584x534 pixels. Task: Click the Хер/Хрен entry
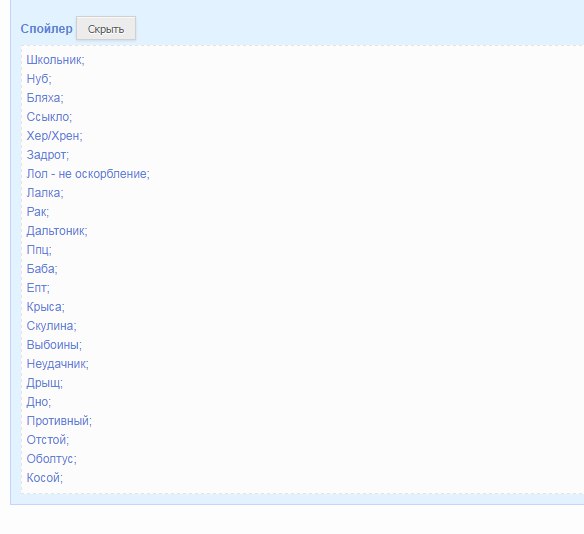click(54, 136)
